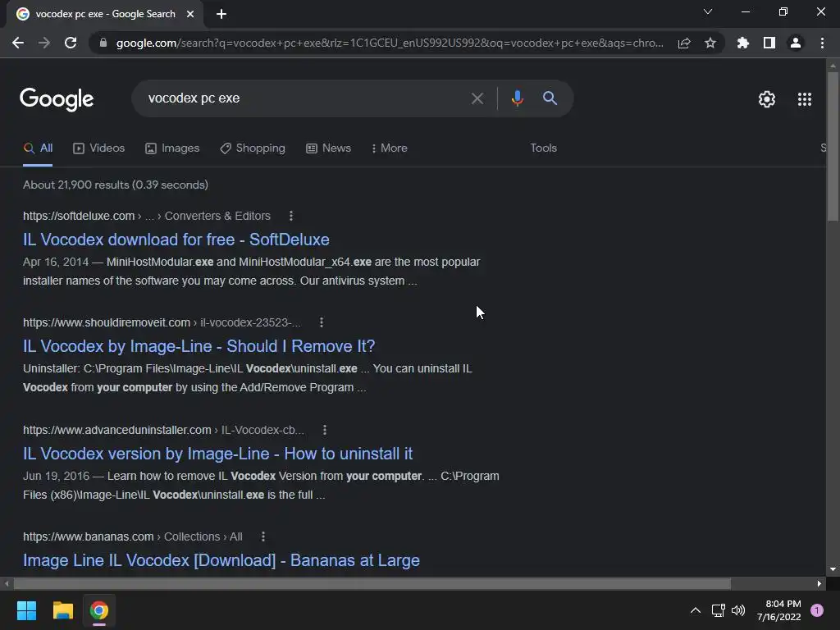The width and height of the screenshot is (840, 630).
Task: Click the advanceduninstaller.com URL breadcrumb
Action: tap(163, 430)
